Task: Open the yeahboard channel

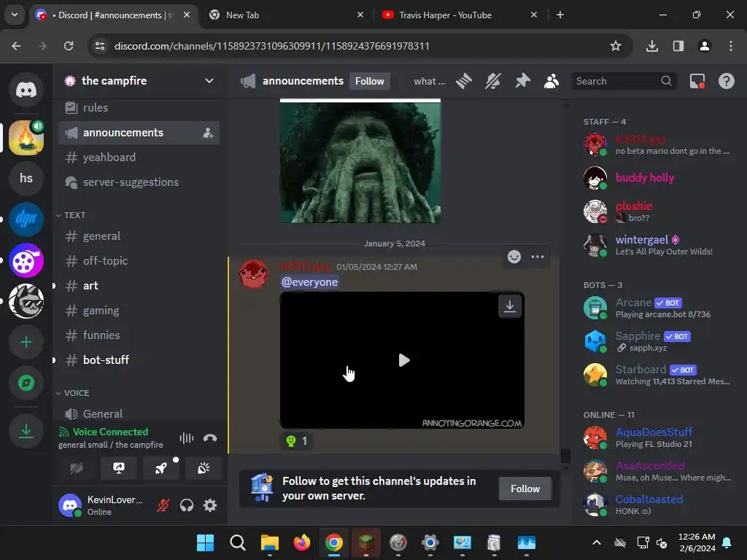Action: click(139, 157)
